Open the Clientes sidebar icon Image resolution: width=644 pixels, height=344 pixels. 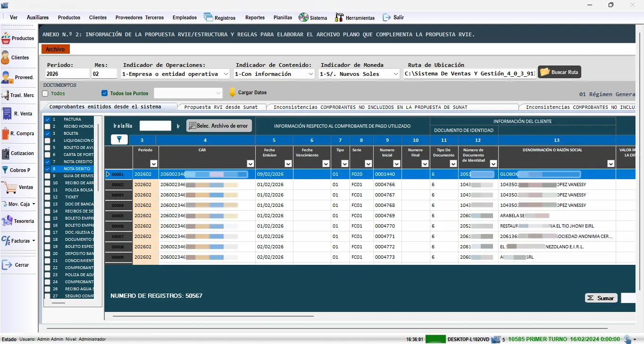pos(6,57)
